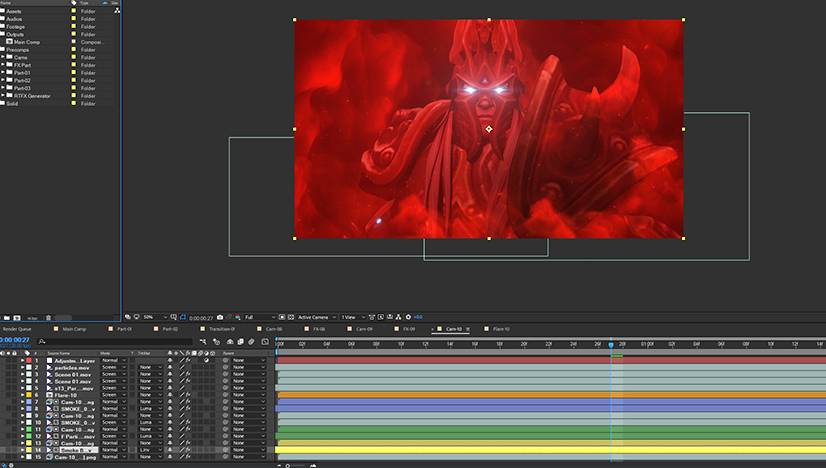Click the fx switch on Adjustment Layer row
The width and height of the screenshot is (826, 468).
188,360
